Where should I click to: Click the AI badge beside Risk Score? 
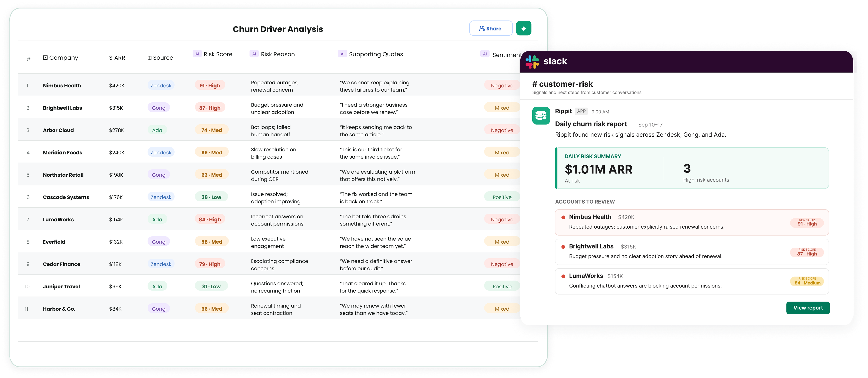pyautogui.click(x=197, y=54)
